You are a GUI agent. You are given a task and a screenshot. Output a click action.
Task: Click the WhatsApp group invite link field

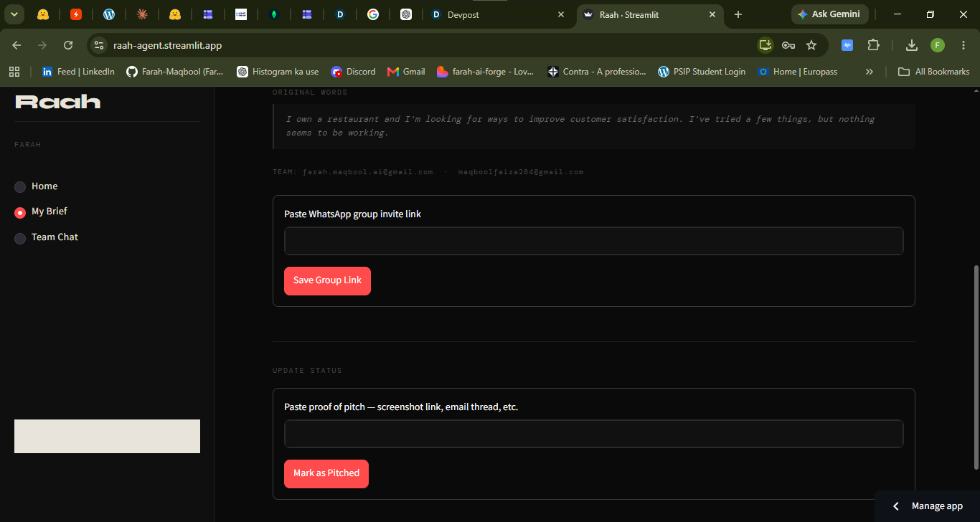(593, 241)
